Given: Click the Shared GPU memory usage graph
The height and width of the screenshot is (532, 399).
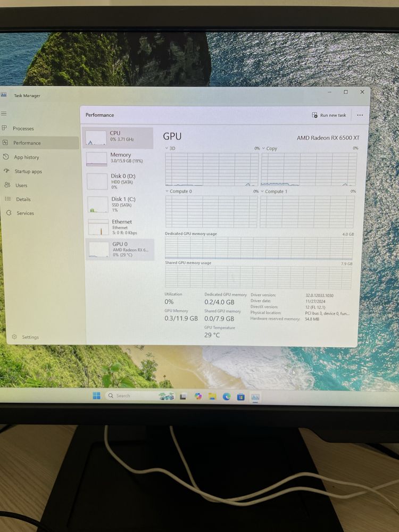Looking at the screenshot, I should click(x=258, y=277).
